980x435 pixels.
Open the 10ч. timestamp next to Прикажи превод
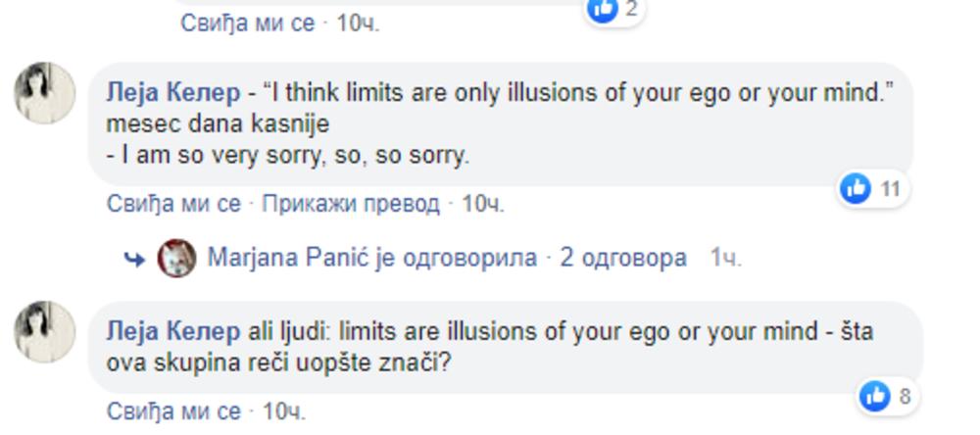[482, 204]
